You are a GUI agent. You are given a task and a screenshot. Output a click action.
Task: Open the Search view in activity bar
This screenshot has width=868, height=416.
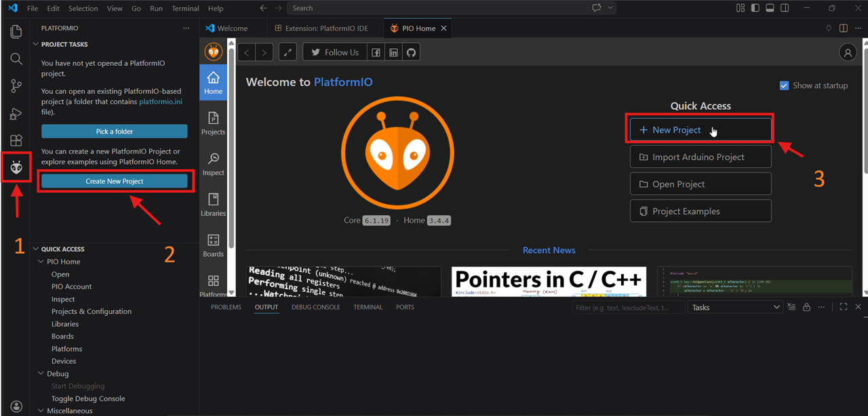click(x=16, y=59)
